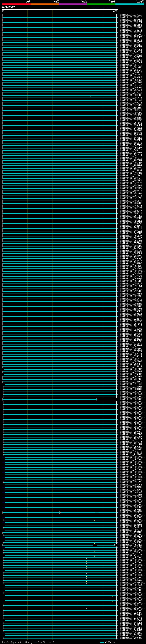The height and width of the screenshot is (644, 146).
Task: Select the UniRef100_P93770 label
Action: pyautogui.click(x=131, y=301)
